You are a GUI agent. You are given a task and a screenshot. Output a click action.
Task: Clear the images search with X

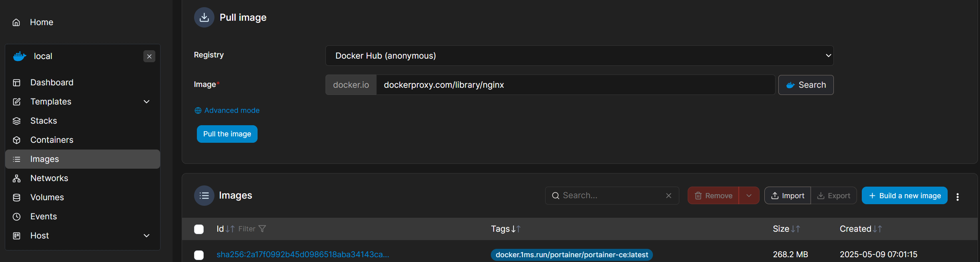[x=669, y=195]
